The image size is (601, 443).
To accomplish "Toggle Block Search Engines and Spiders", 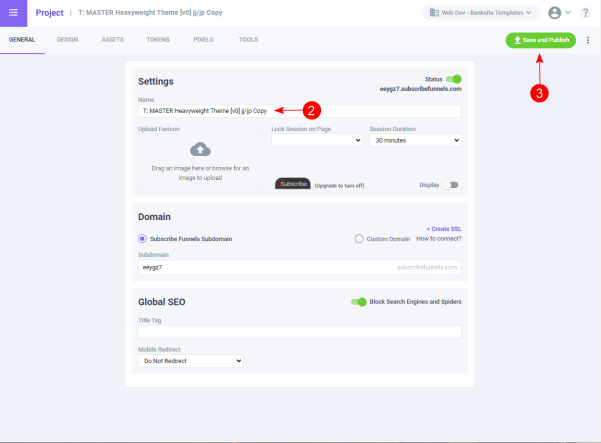I will click(x=358, y=301).
